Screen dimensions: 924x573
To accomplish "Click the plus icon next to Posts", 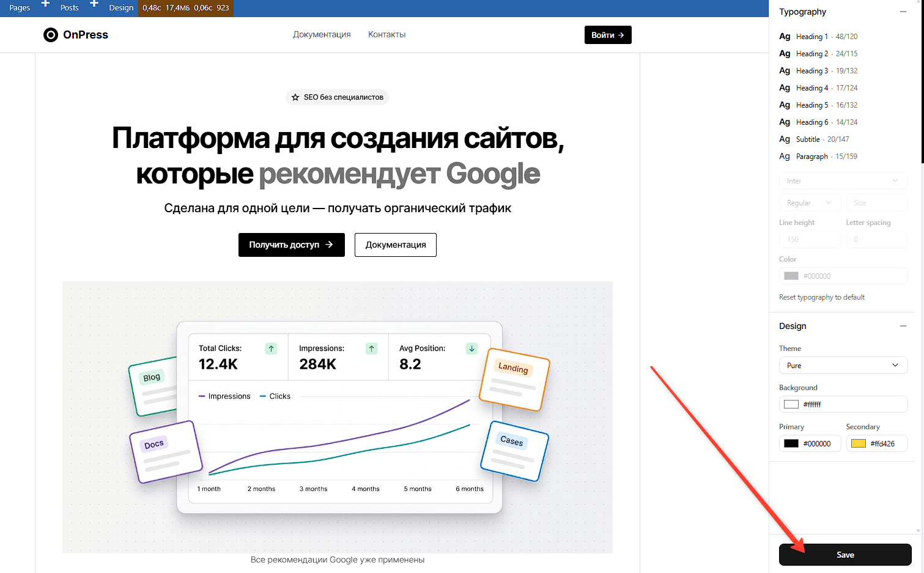I will pos(94,4).
